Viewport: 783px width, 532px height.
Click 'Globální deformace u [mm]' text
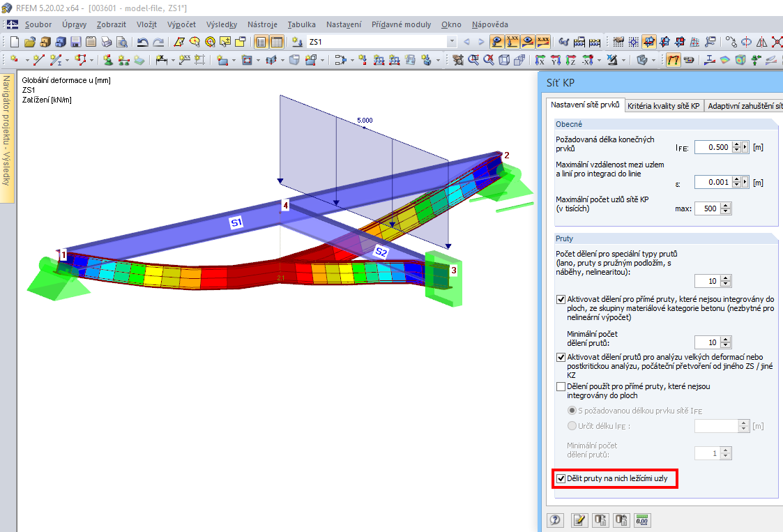coord(66,80)
